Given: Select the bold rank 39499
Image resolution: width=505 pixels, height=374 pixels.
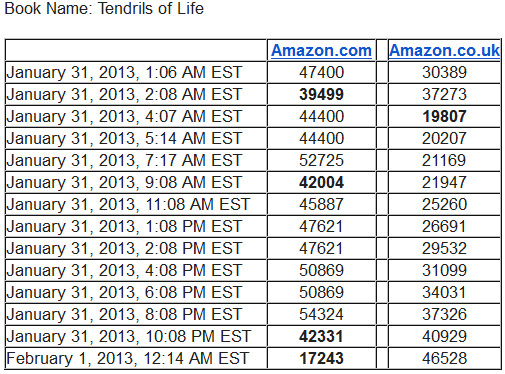Looking at the screenshot, I should (x=321, y=94).
